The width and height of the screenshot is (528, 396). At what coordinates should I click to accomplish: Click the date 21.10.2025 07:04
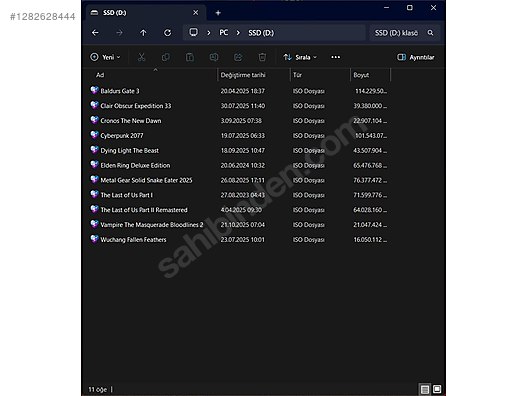242,225
